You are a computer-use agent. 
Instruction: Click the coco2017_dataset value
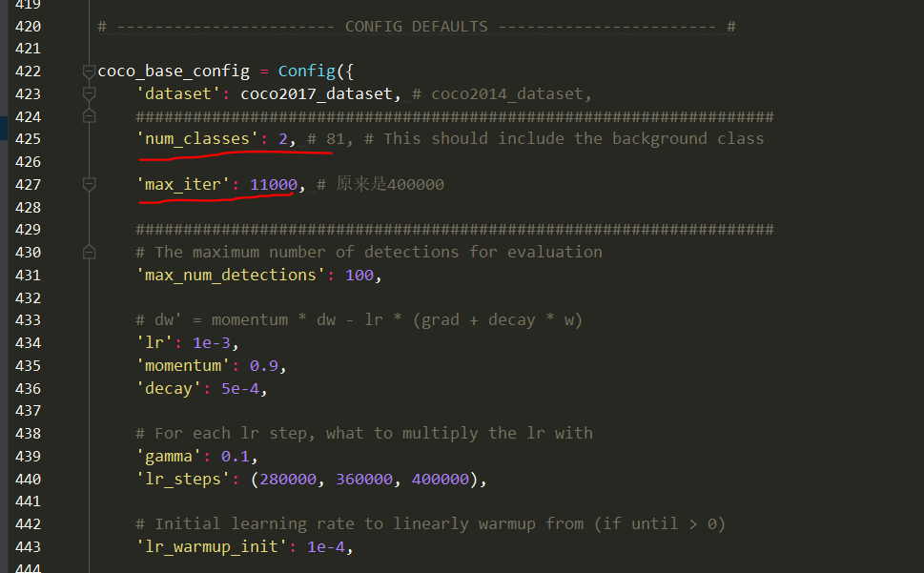(x=317, y=93)
